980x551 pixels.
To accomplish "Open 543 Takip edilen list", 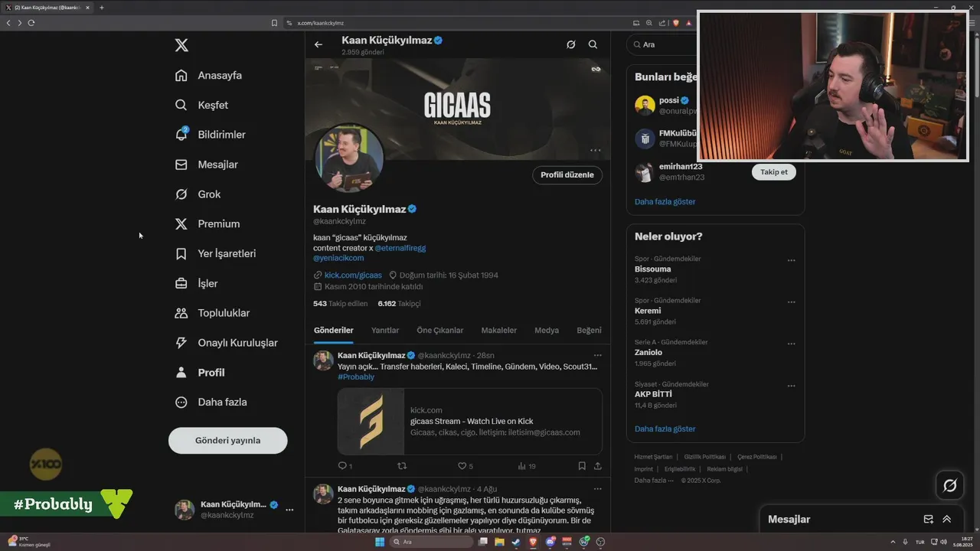I will pos(340,303).
